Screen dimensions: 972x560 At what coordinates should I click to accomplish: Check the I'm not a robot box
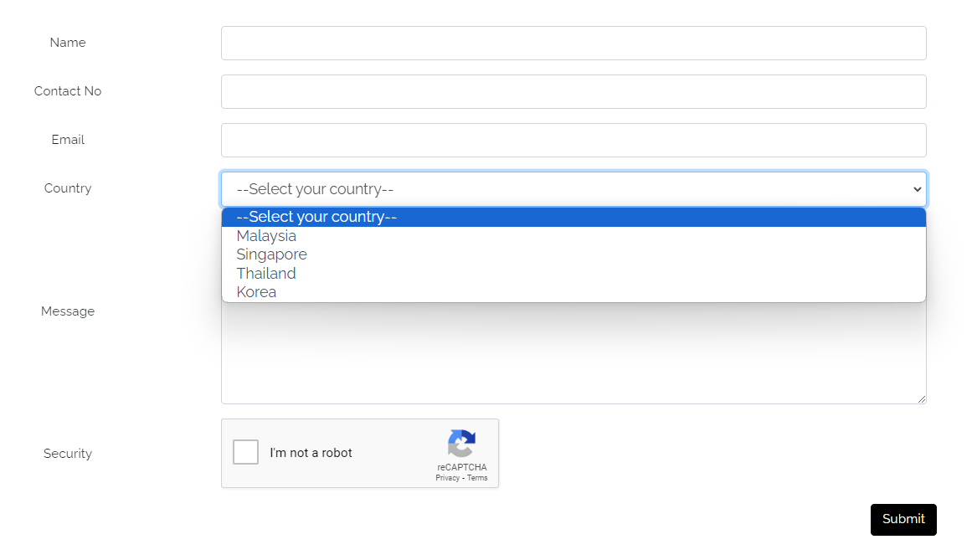coord(245,452)
